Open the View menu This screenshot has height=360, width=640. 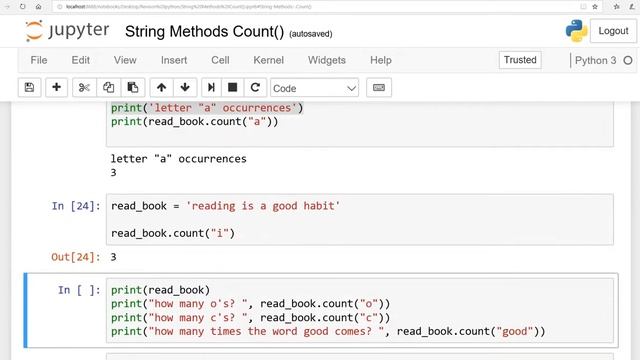pos(125,60)
